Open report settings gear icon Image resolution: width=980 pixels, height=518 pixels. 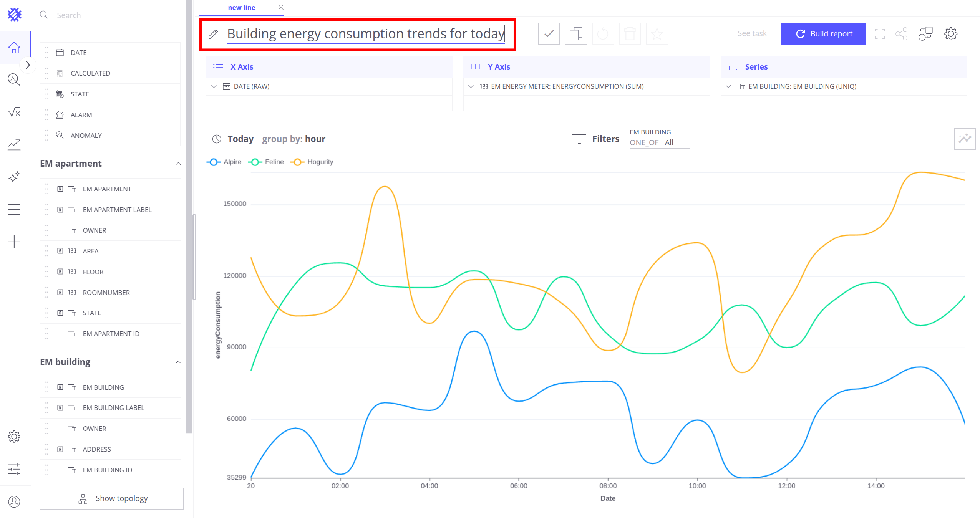tap(950, 34)
